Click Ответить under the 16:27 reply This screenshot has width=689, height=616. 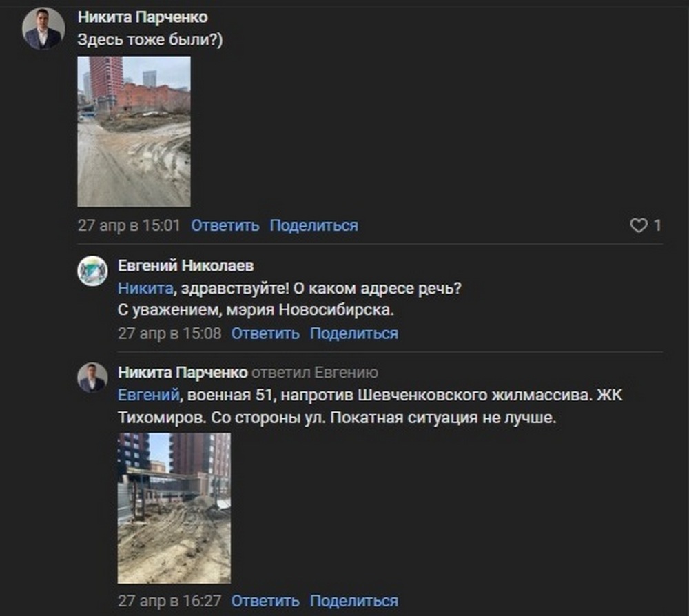click(x=265, y=601)
